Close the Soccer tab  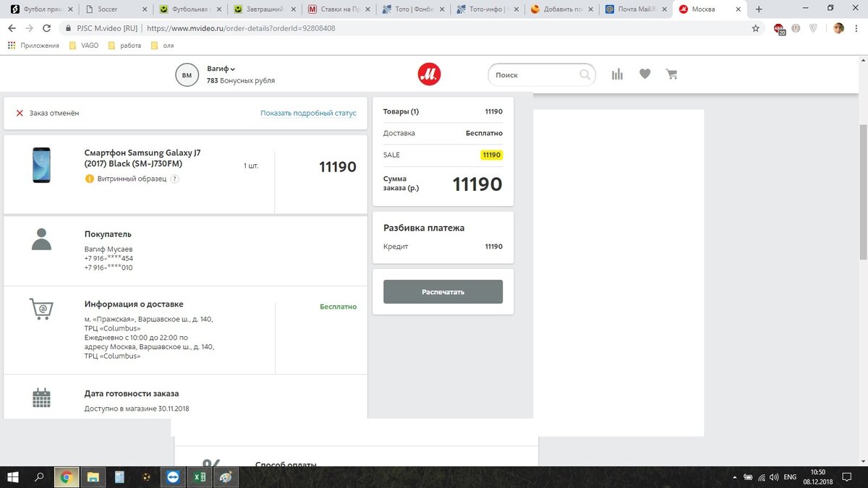[144, 9]
